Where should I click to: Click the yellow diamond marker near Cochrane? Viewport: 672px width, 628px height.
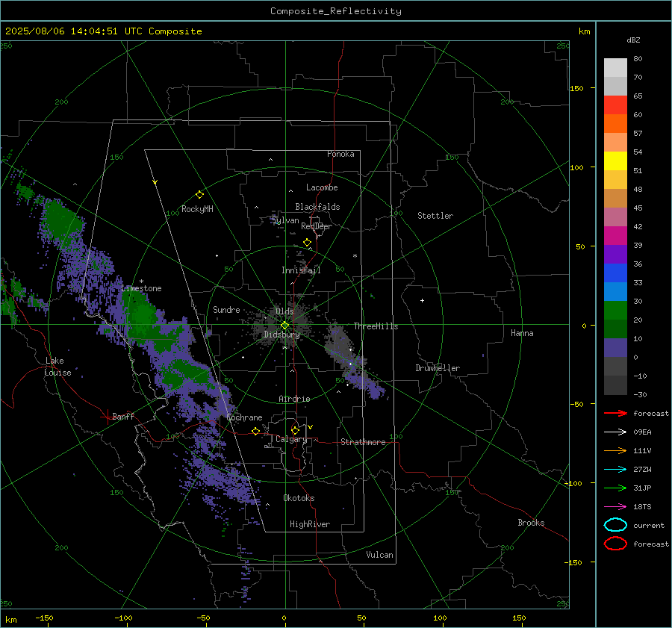[256, 431]
